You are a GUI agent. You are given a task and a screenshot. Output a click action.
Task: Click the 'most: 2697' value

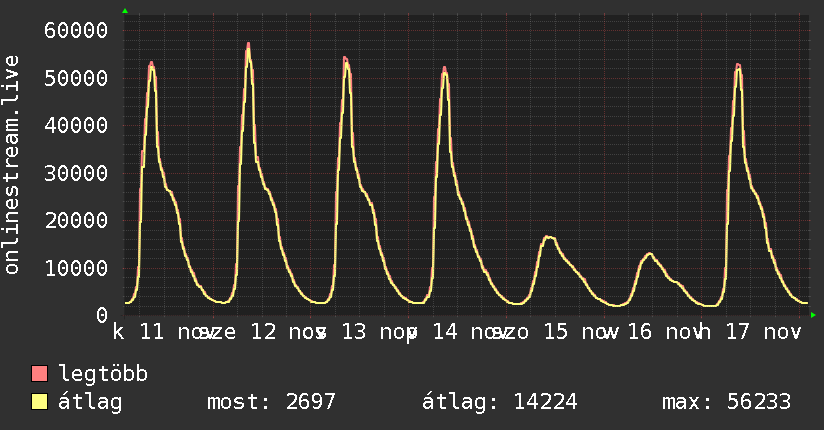pos(271,402)
